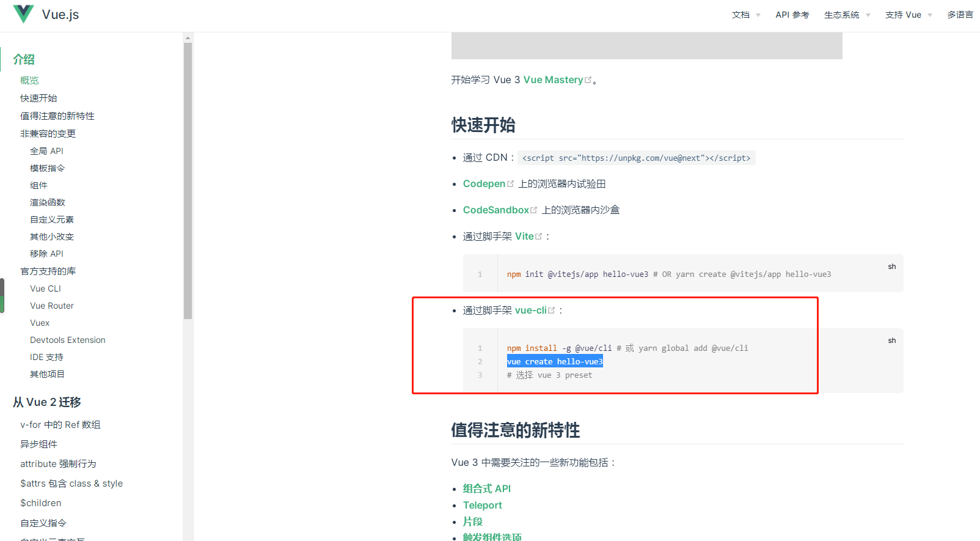Click the sidebar scrollbar thumb
The height and width of the screenshot is (541, 980).
click(x=188, y=180)
